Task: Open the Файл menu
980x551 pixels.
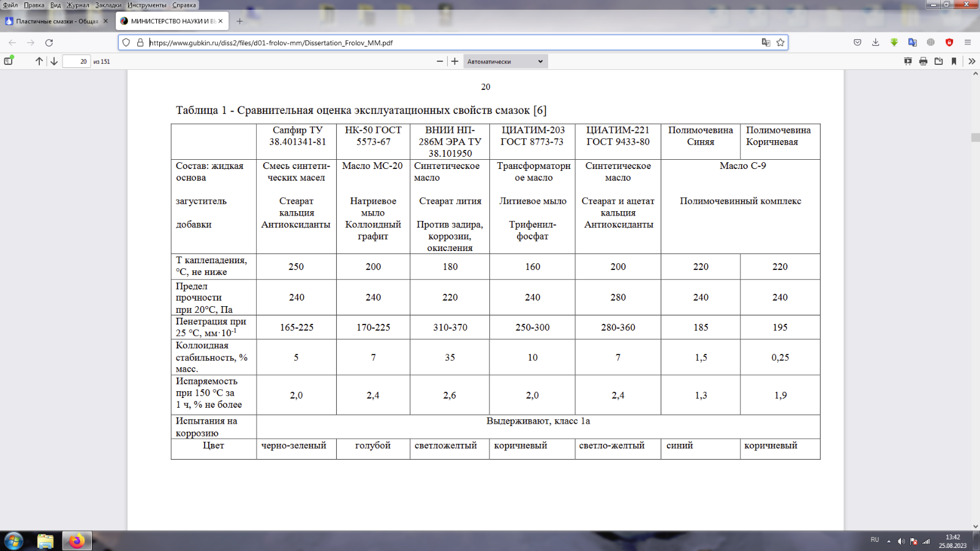Action: [x=10, y=5]
